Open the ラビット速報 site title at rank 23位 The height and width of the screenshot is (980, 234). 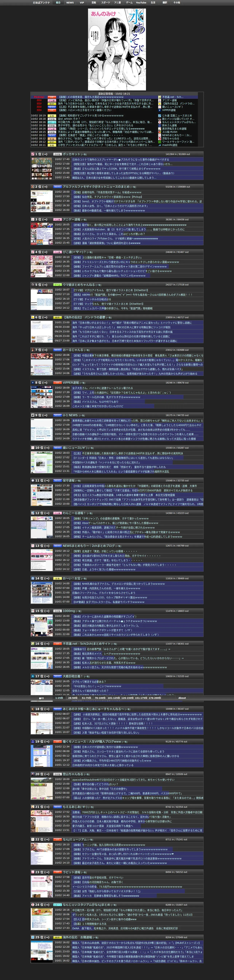tap(72, 872)
